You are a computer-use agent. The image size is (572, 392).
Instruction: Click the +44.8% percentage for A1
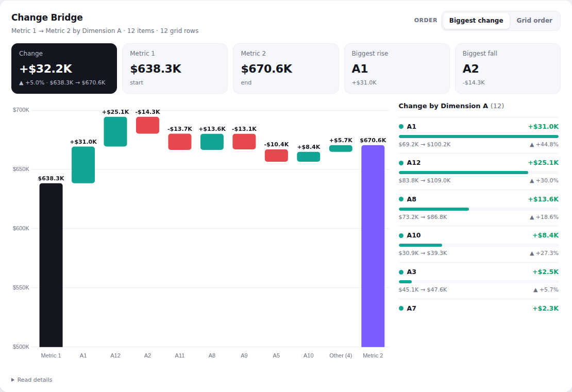click(x=544, y=144)
